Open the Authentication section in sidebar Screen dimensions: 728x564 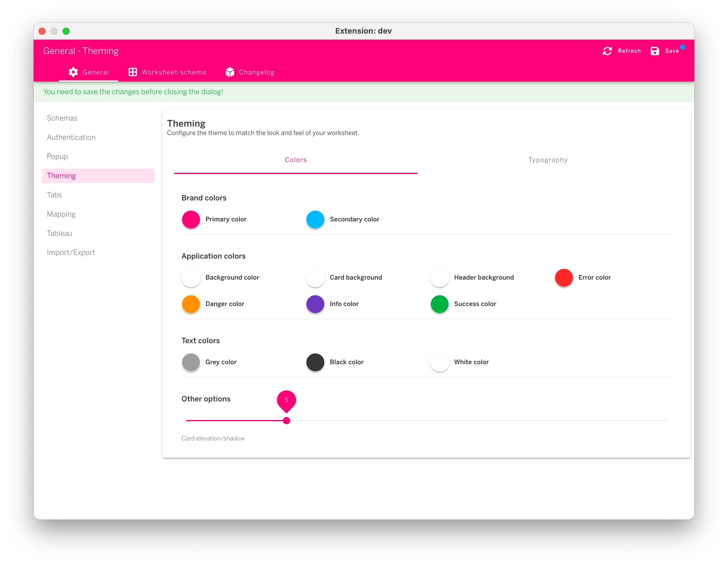click(x=71, y=137)
